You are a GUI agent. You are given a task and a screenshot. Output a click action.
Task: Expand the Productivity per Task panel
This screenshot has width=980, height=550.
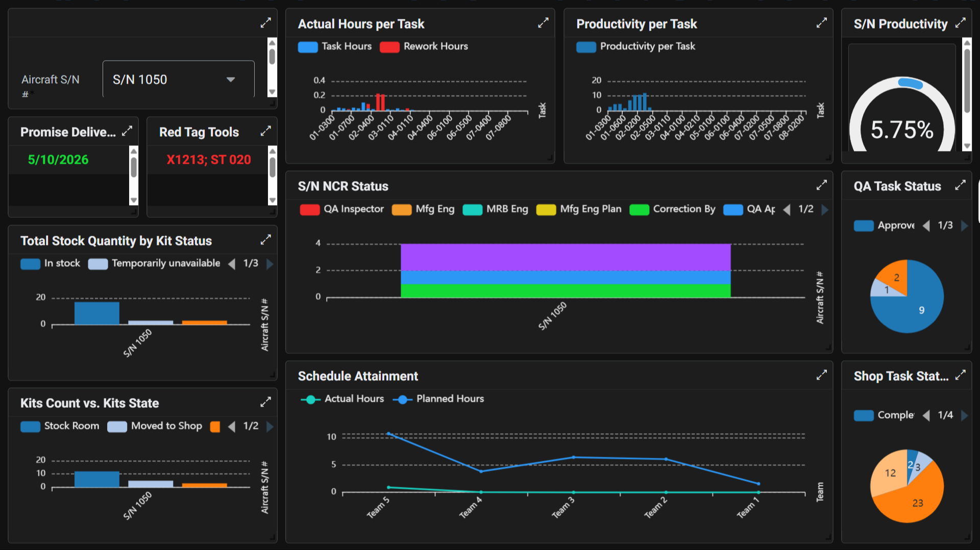(x=821, y=23)
